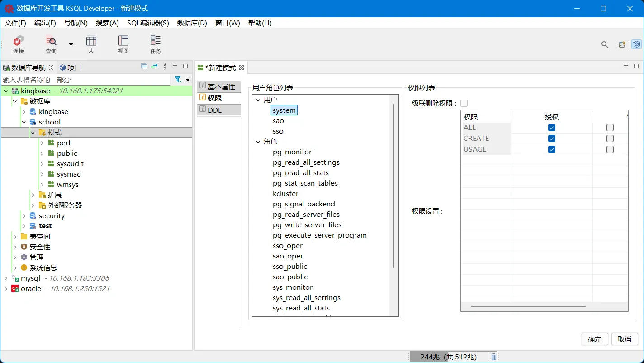Click the 任务 (Task) toolbar icon
Image resolution: width=644 pixels, height=363 pixels.
(x=155, y=44)
